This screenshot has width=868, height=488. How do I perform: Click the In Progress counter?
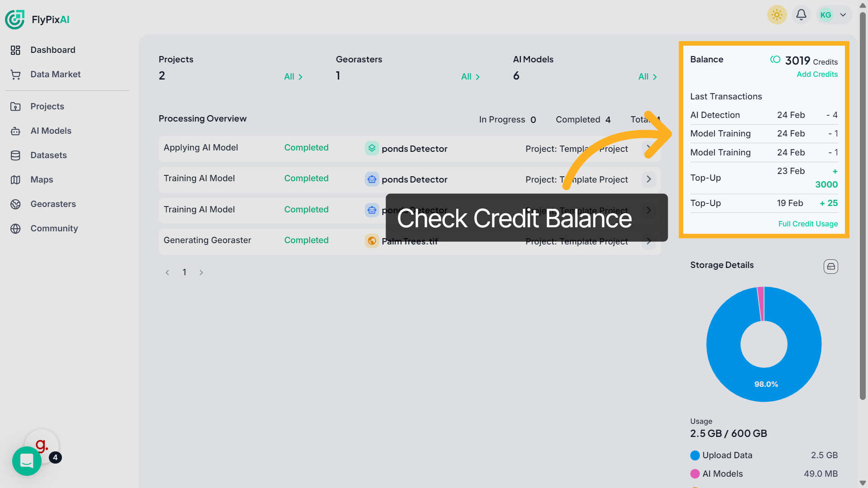[507, 120]
